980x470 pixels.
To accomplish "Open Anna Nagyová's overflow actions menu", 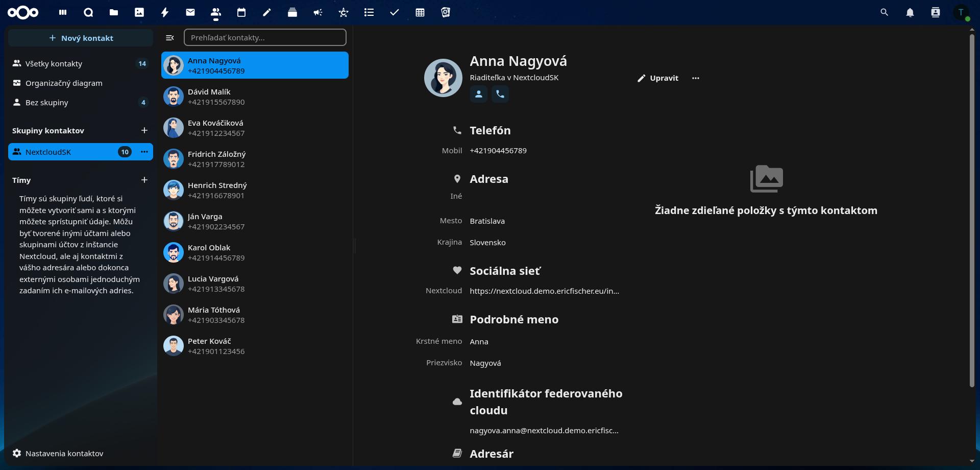I will 696,78.
